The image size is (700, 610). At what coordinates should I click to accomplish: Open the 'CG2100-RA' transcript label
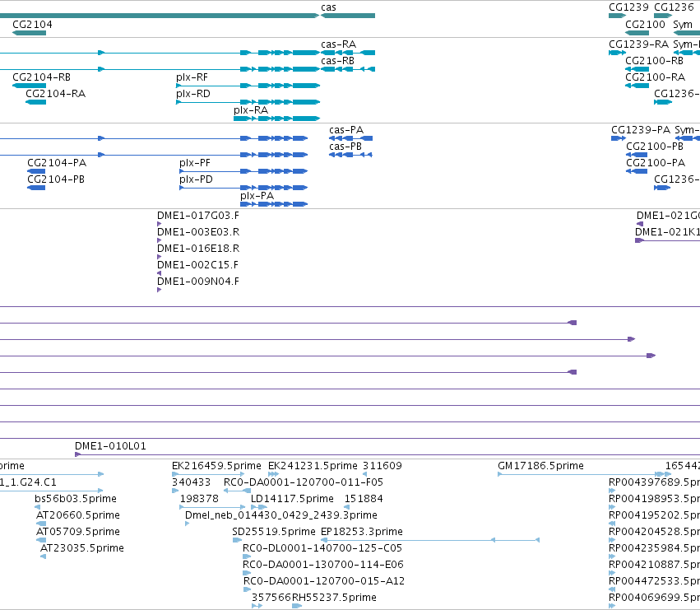tap(655, 77)
